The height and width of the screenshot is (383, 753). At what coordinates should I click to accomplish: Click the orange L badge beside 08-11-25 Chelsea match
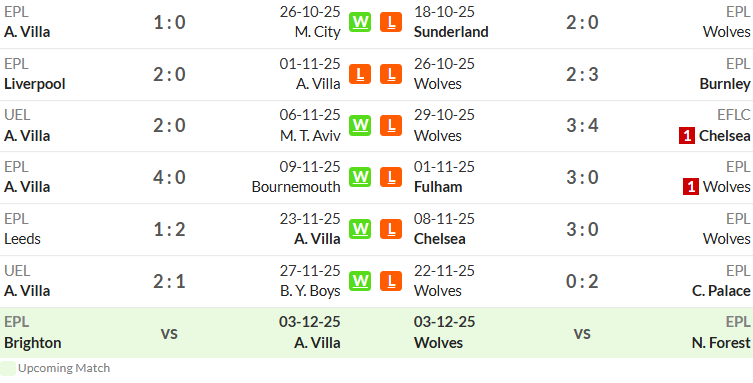point(391,229)
